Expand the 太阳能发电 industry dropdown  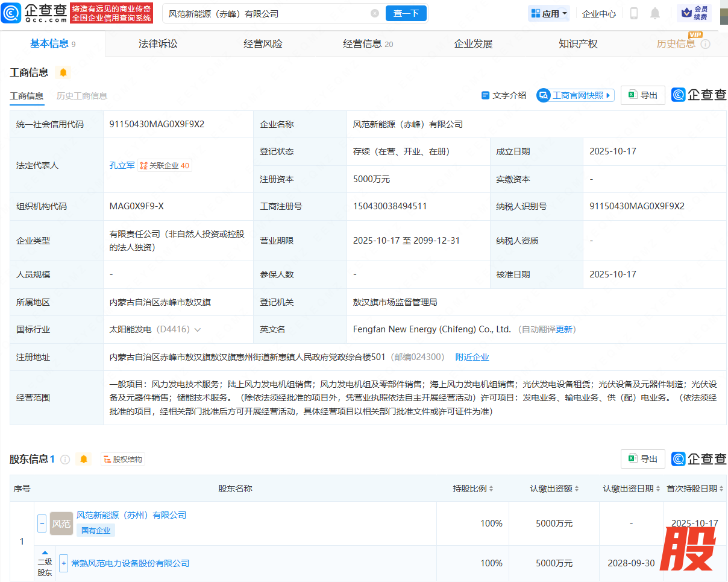[x=198, y=330]
